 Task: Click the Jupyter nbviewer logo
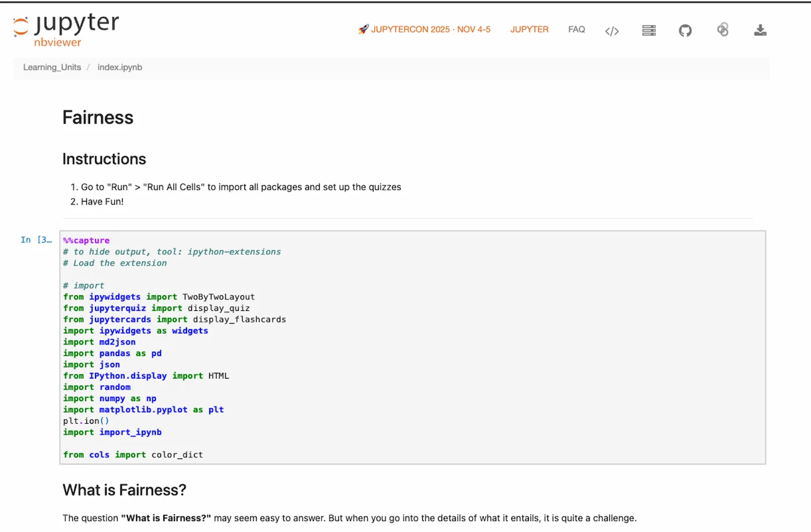click(x=65, y=29)
